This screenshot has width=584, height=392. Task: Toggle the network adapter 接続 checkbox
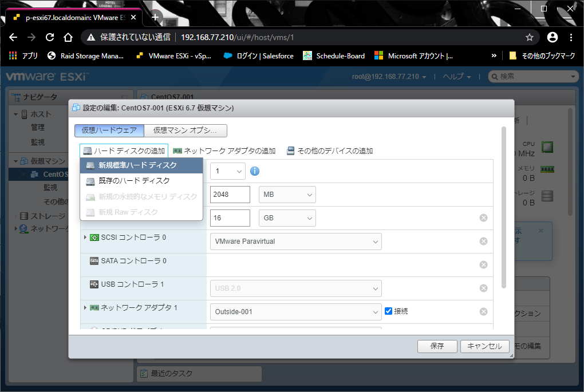pos(388,311)
